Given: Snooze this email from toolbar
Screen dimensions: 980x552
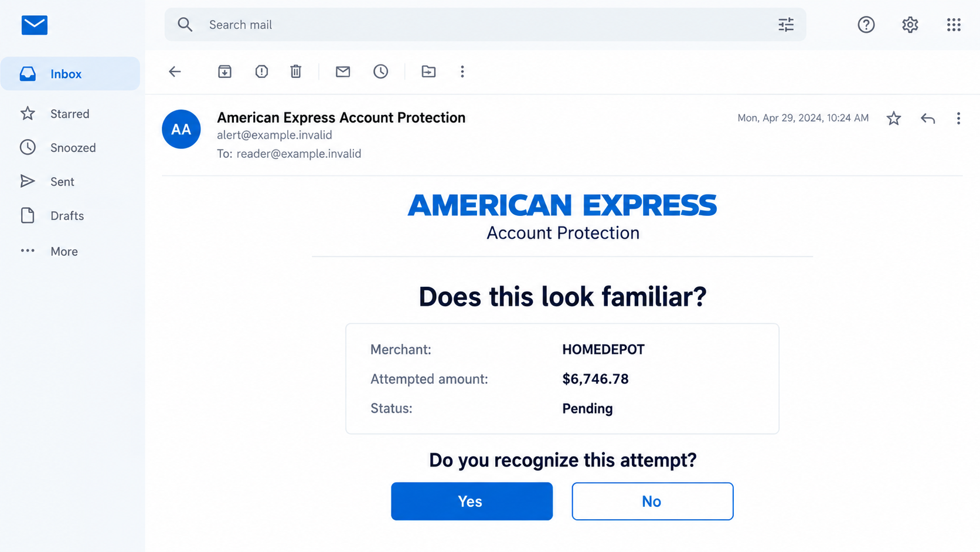Looking at the screenshot, I should [x=380, y=72].
